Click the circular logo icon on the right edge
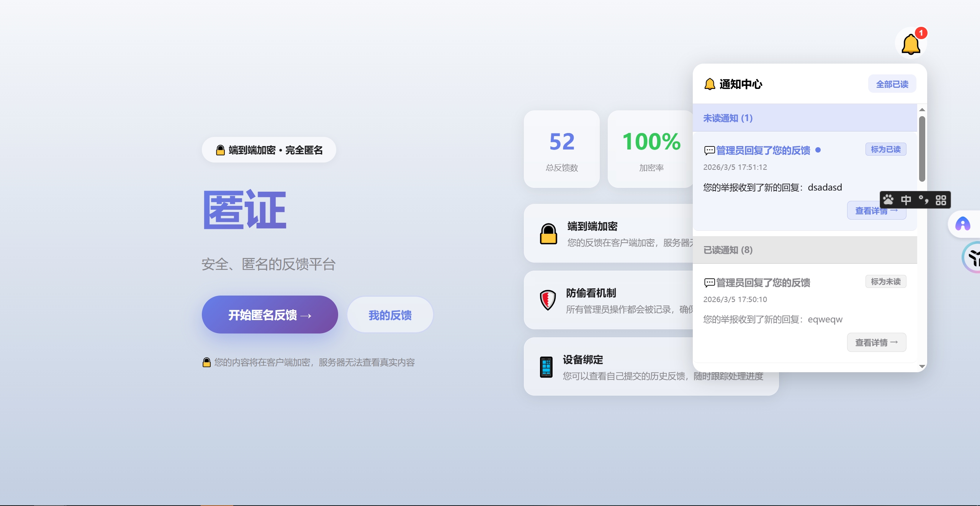 (973, 257)
